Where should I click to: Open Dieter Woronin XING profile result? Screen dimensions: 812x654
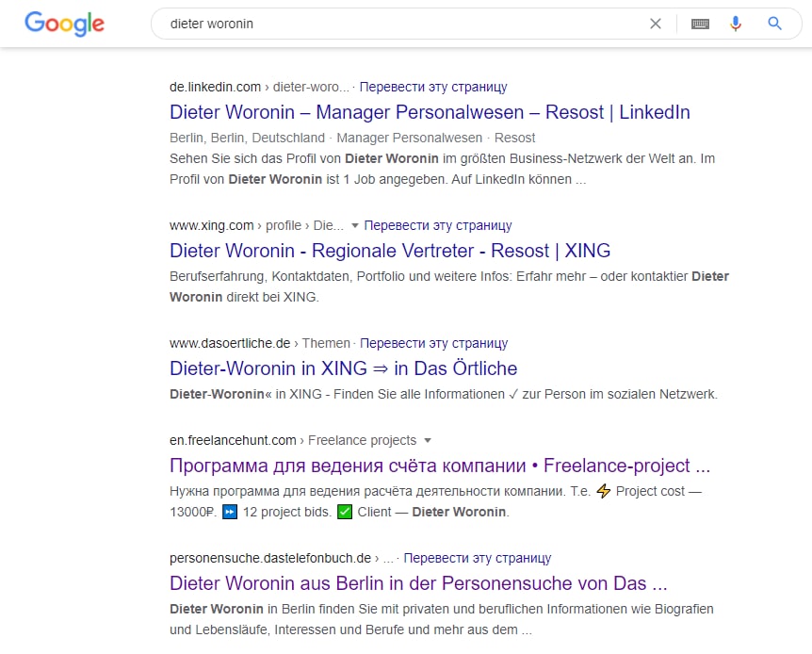390,251
